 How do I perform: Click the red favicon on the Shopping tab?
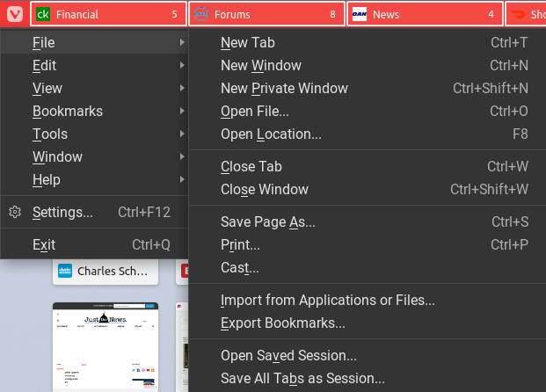[518, 15]
